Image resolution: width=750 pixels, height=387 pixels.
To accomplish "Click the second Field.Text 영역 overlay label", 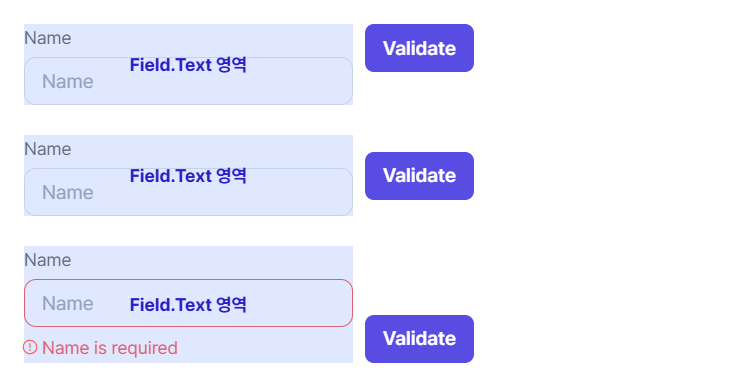I will [188, 176].
